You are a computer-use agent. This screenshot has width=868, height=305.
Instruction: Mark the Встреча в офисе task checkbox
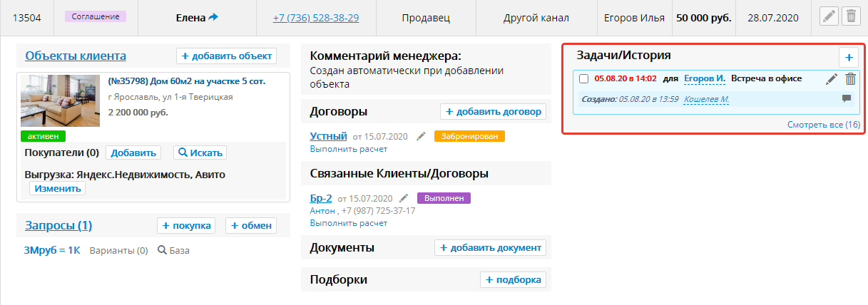[x=584, y=78]
